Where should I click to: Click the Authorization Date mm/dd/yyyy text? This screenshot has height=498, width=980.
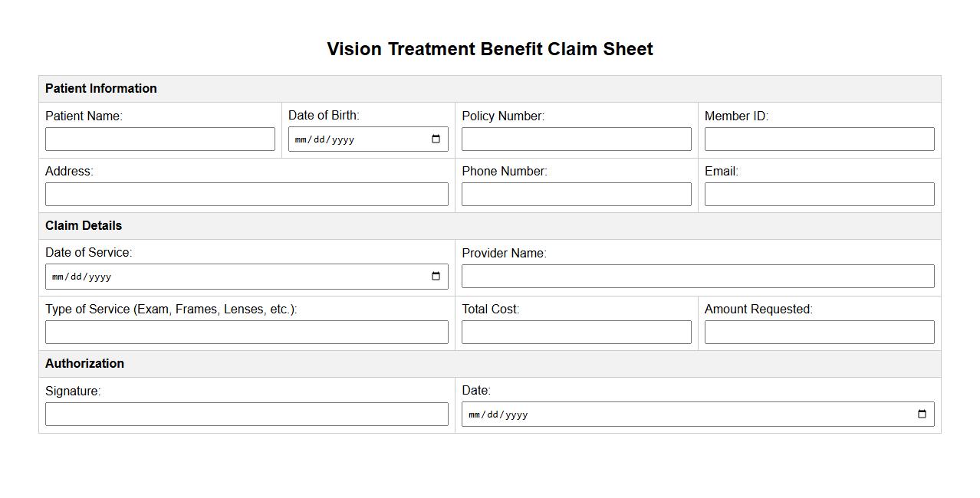click(498, 414)
